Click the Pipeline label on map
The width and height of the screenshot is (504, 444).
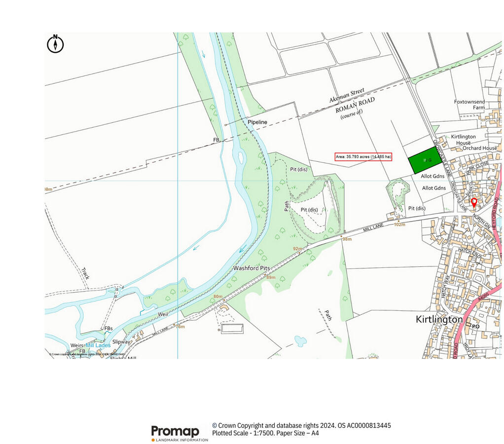tap(257, 122)
